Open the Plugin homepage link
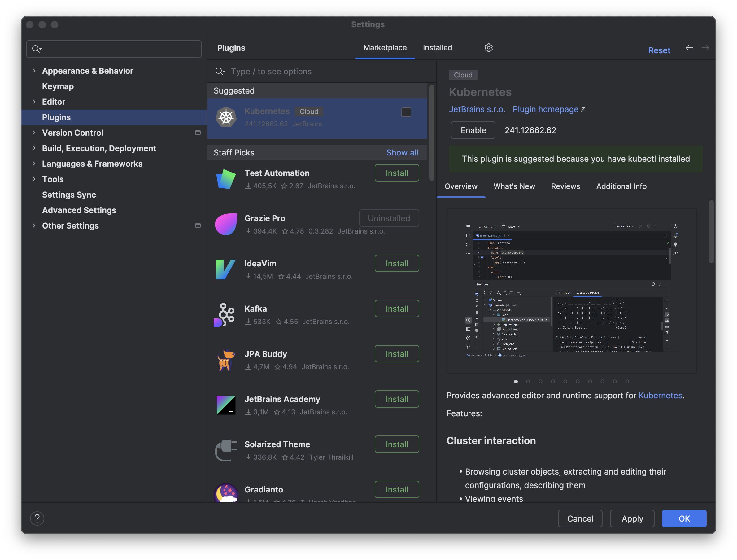 tap(545, 109)
